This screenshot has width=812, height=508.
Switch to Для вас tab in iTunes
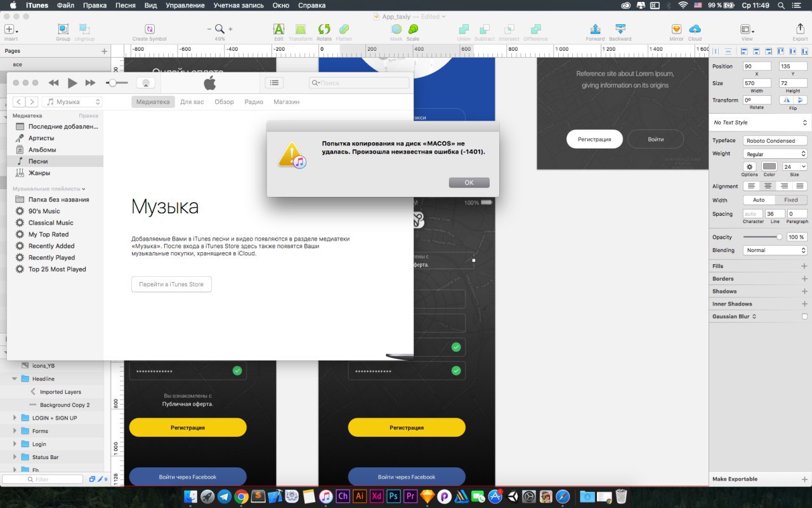click(x=192, y=102)
